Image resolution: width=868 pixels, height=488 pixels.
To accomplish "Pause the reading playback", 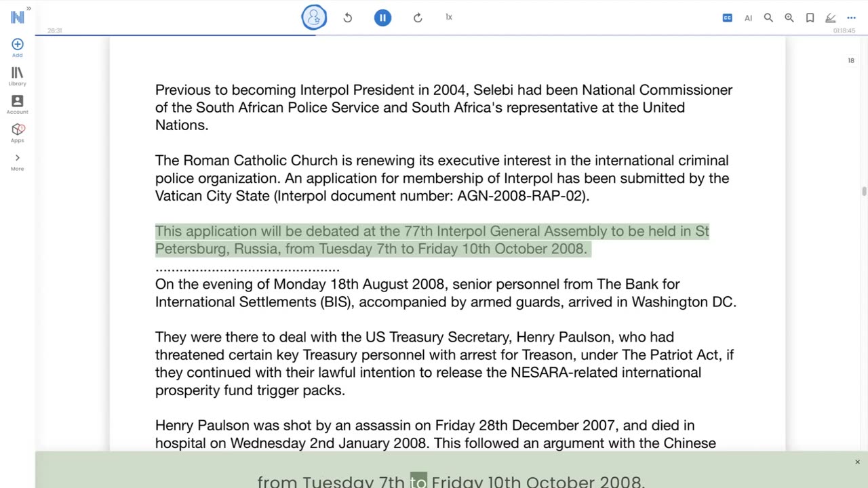I will tap(382, 18).
